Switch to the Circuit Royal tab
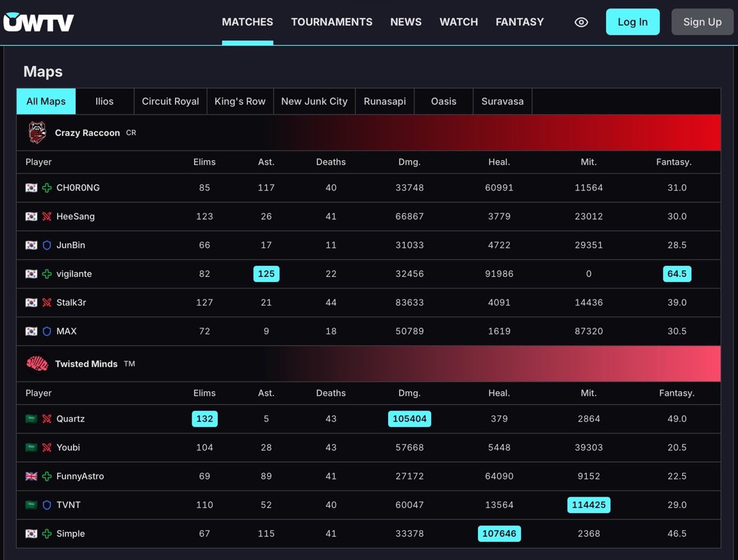 170,101
